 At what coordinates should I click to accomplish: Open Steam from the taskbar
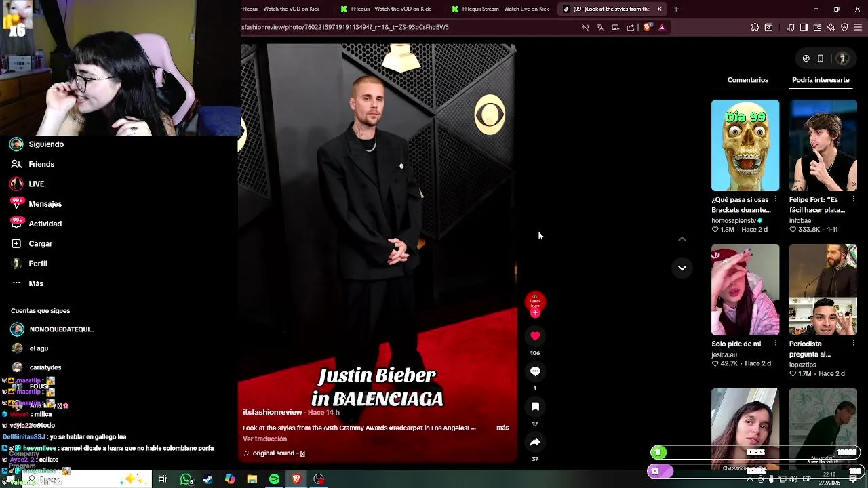coord(208,479)
